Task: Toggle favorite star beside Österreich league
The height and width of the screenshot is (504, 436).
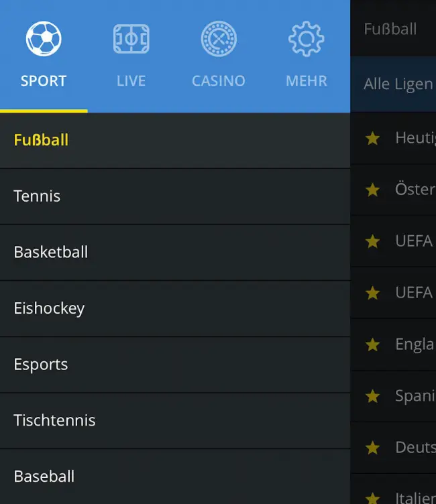Action: 372,190
